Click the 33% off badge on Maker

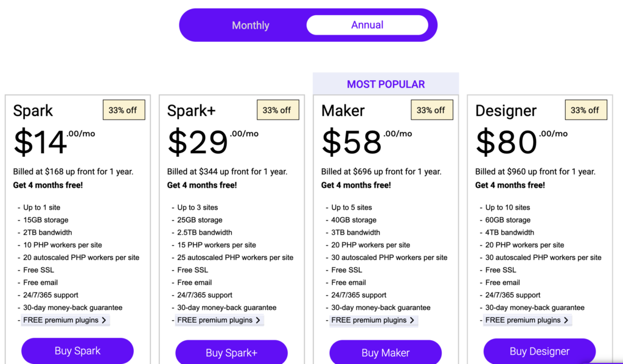tap(432, 110)
